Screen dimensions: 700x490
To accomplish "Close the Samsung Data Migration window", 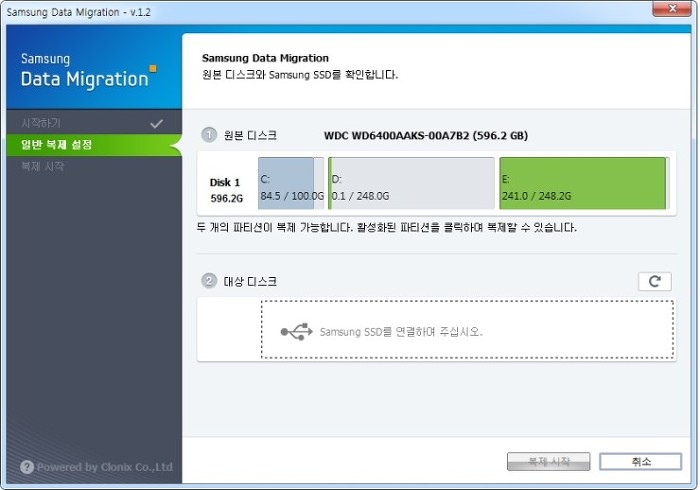I will [x=672, y=8].
